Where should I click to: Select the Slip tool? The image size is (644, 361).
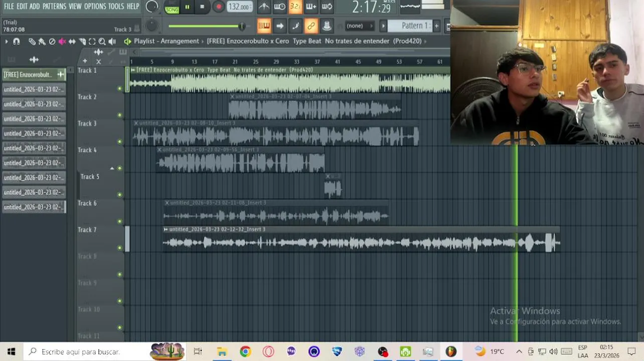pyautogui.click(x=72, y=42)
